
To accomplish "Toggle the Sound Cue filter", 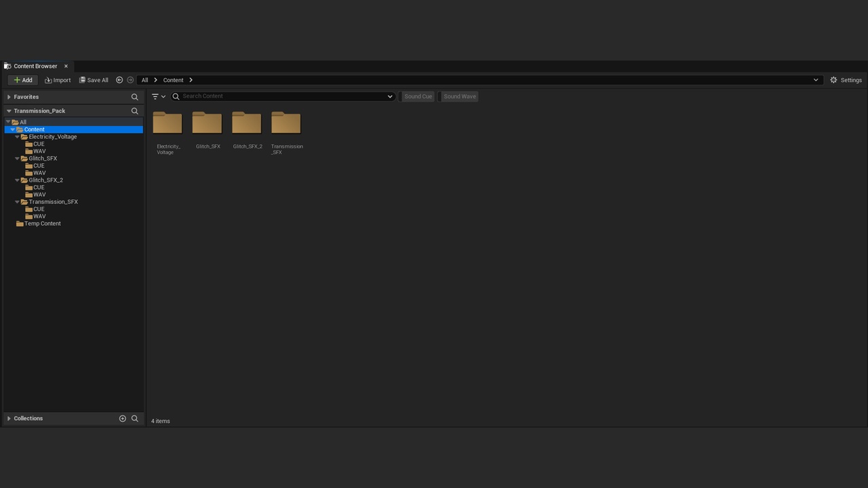I will coord(418,96).
